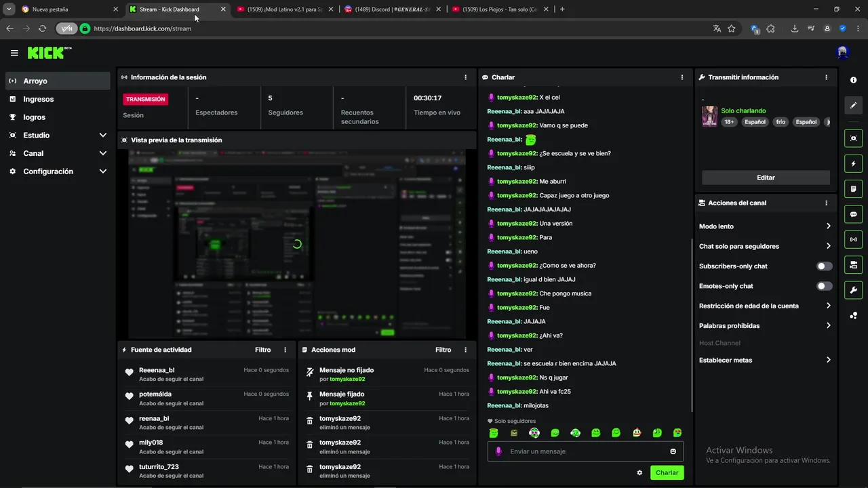Click the browser translate page icon
Screen dimensions: 868x488
[x=717, y=28]
